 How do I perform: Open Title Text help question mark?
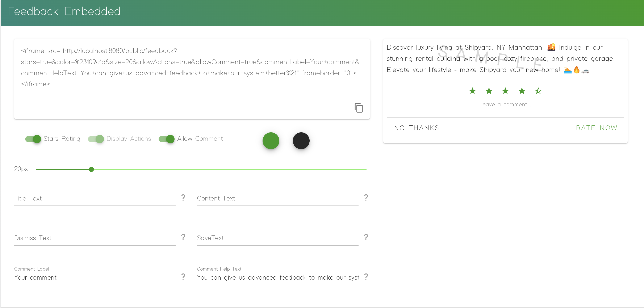(x=183, y=198)
